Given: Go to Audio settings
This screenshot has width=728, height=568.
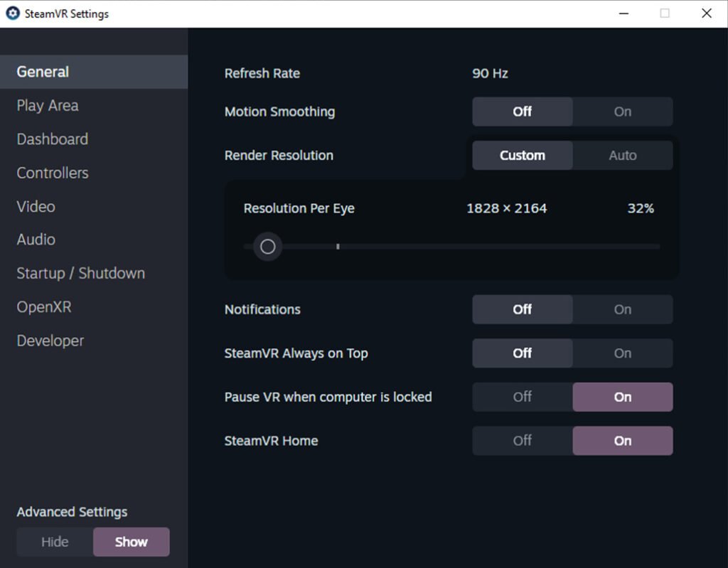Looking at the screenshot, I should [36, 240].
